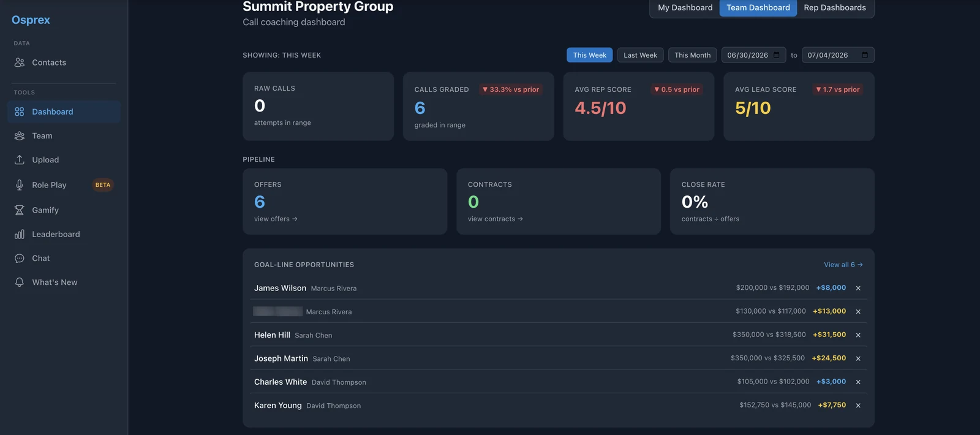Click the avg lead score 5/10
Screen dimensions: 980x435
(753, 108)
